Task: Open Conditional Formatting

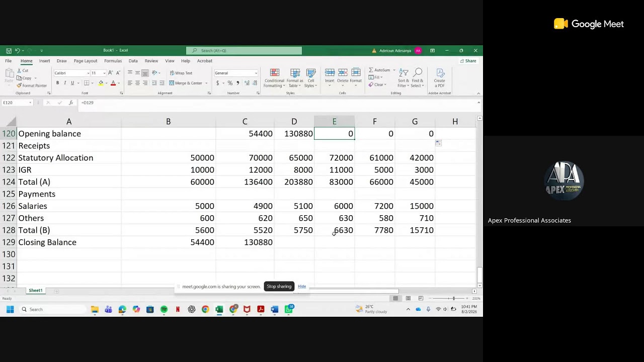Action: [x=274, y=78]
